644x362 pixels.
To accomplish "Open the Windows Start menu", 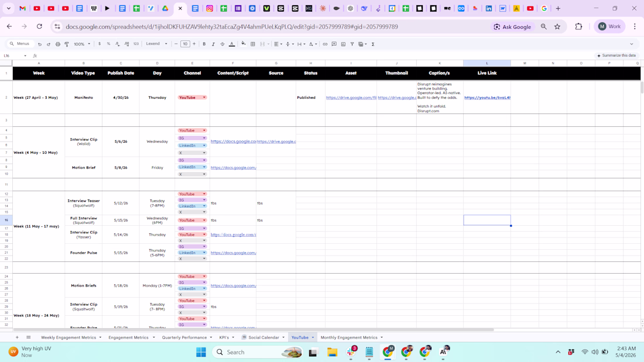I will click(201, 352).
